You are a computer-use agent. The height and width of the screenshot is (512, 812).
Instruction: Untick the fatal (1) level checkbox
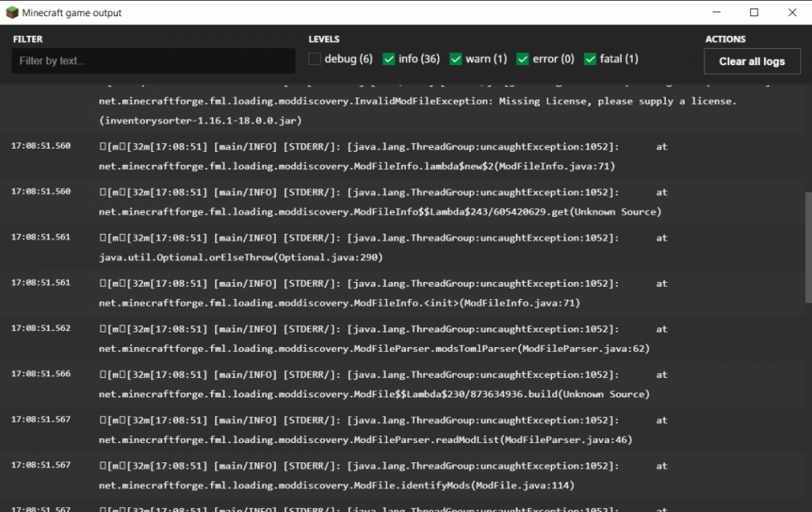coord(590,59)
